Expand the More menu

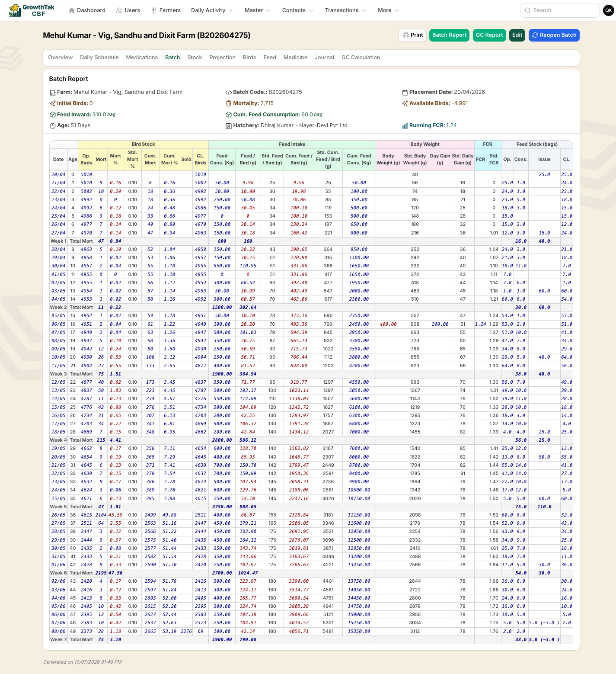388,10
